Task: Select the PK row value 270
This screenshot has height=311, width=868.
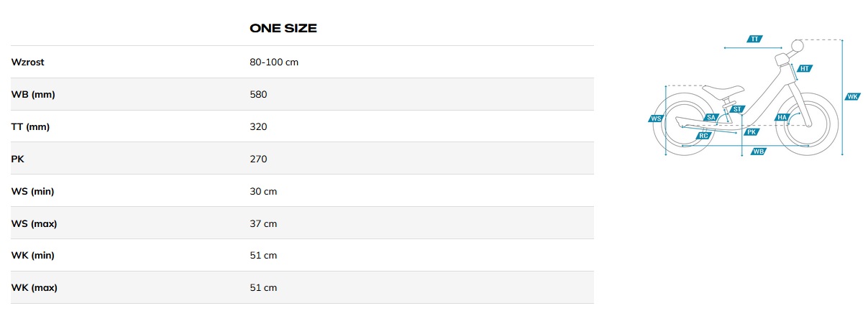Action: [x=258, y=159]
